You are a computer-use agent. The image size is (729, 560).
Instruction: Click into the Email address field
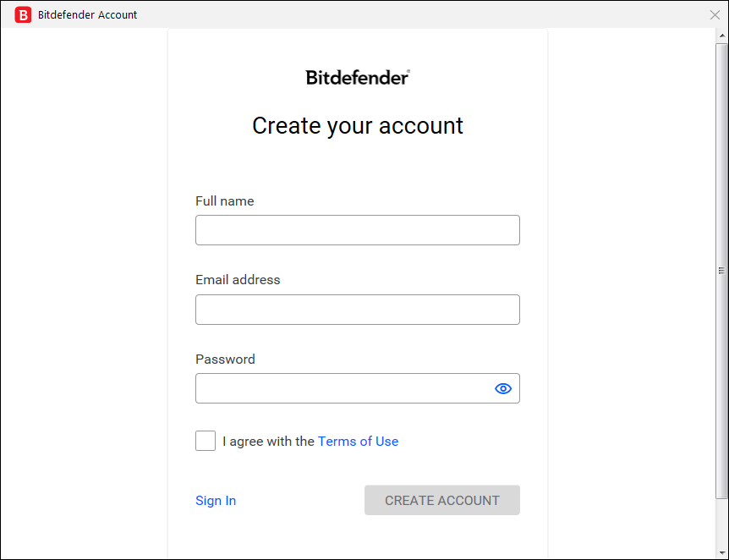(357, 310)
